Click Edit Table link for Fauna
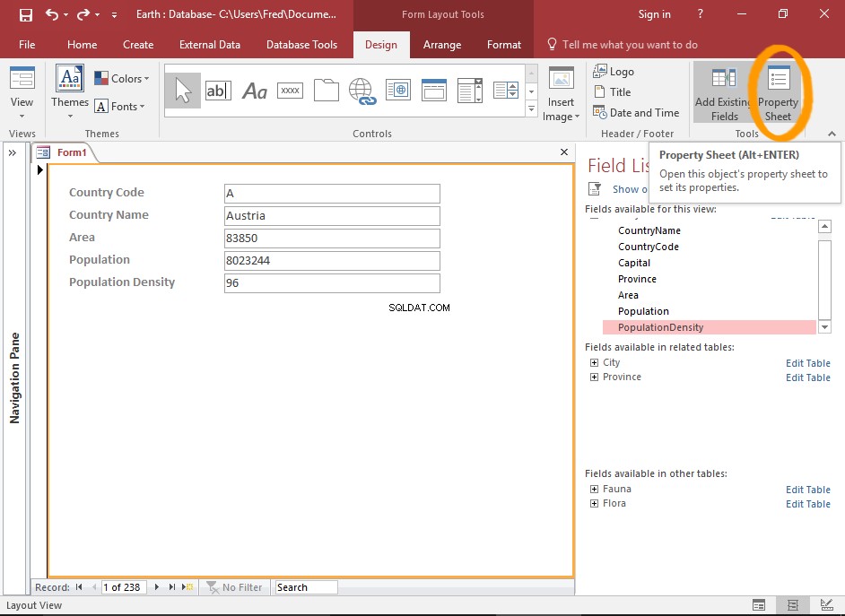 click(808, 490)
